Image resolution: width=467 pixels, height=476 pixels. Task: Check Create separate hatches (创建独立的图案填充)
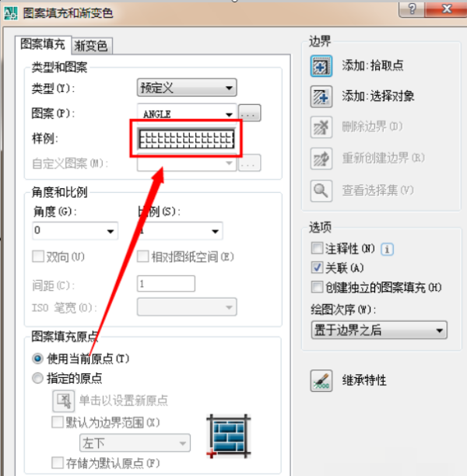(317, 287)
